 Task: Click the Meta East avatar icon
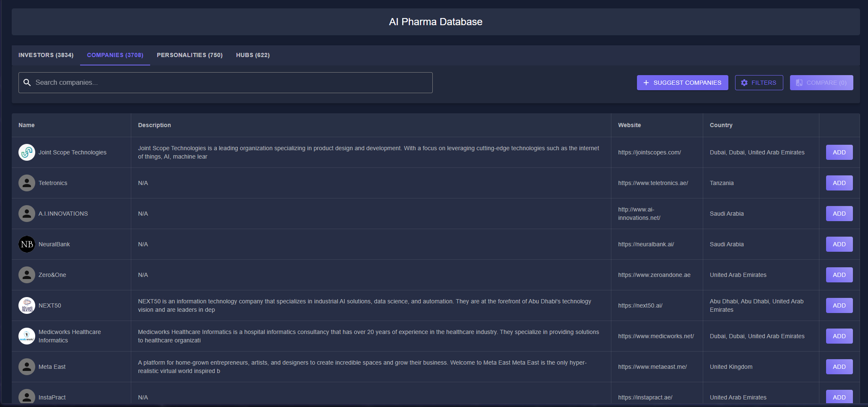click(27, 367)
